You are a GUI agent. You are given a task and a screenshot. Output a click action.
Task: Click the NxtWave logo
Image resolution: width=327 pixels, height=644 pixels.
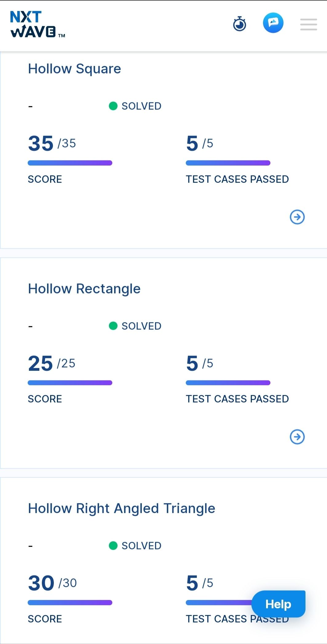[38, 25]
